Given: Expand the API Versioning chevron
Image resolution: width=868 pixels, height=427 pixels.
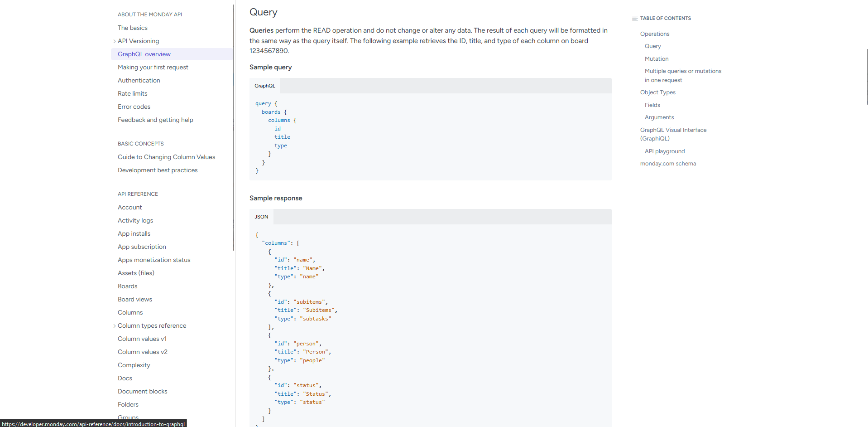Looking at the screenshot, I should [x=114, y=41].
